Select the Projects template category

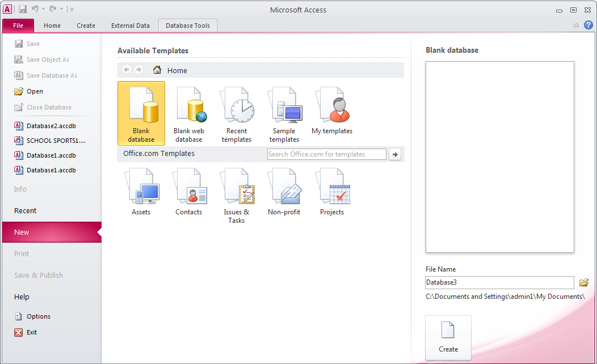click(x=332, y=192)
